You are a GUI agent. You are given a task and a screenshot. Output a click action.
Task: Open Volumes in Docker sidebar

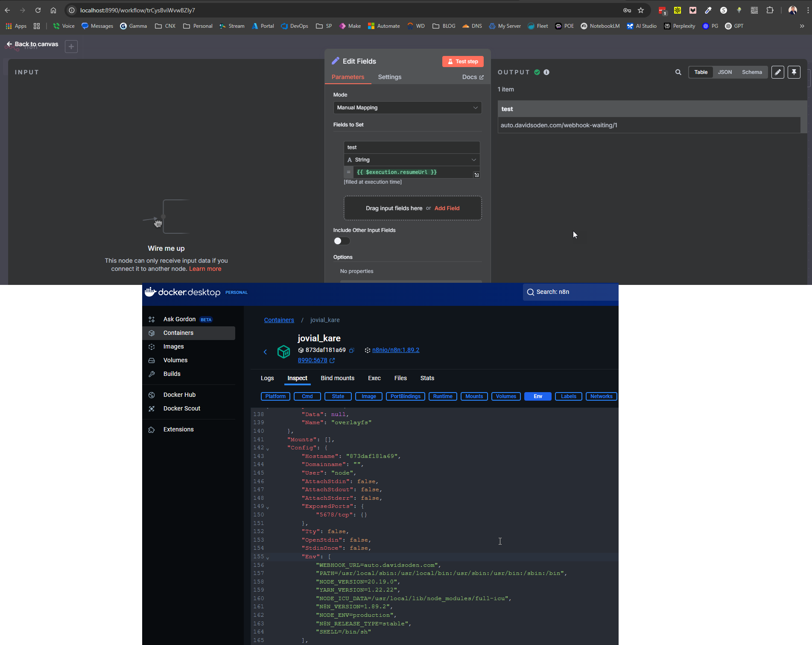(188, 361)
